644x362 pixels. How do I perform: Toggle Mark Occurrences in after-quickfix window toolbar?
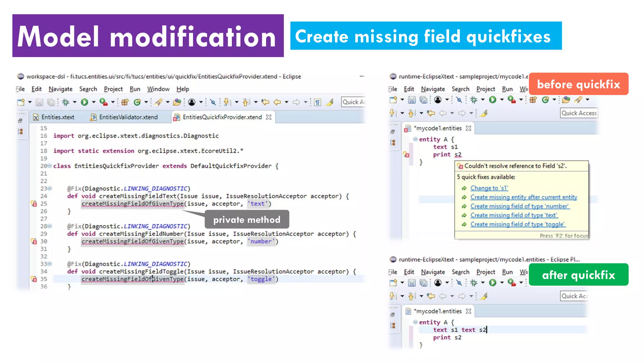click(x=484, y=296)
